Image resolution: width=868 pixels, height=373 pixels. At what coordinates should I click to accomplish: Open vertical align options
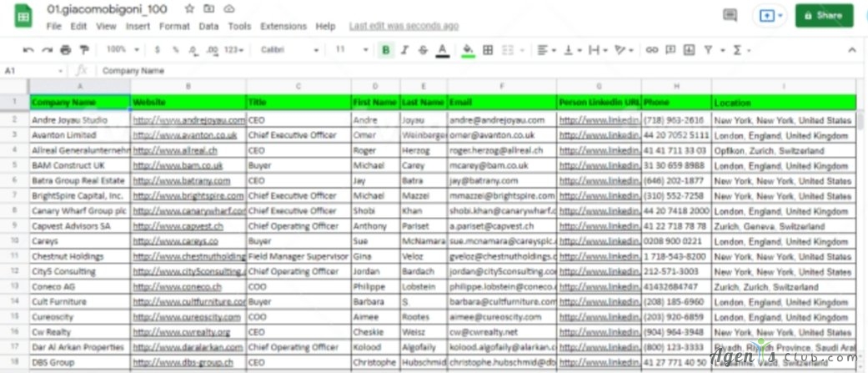pos(572,50)
